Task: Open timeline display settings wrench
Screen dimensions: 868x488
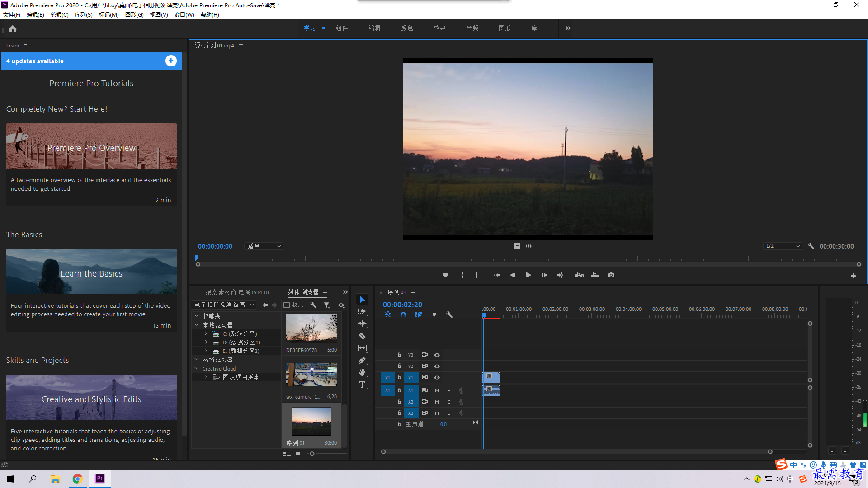Action: point(449,314)
